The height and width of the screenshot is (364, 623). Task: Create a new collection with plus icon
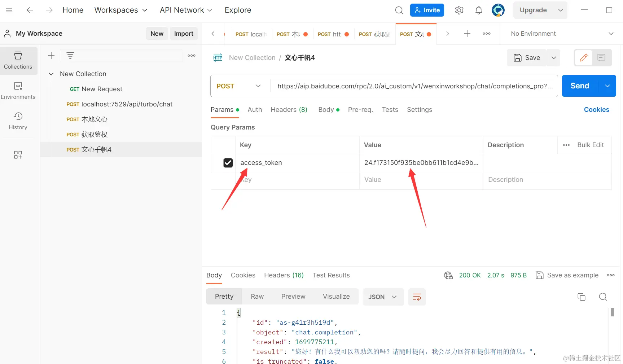click(x=51, y=56)
